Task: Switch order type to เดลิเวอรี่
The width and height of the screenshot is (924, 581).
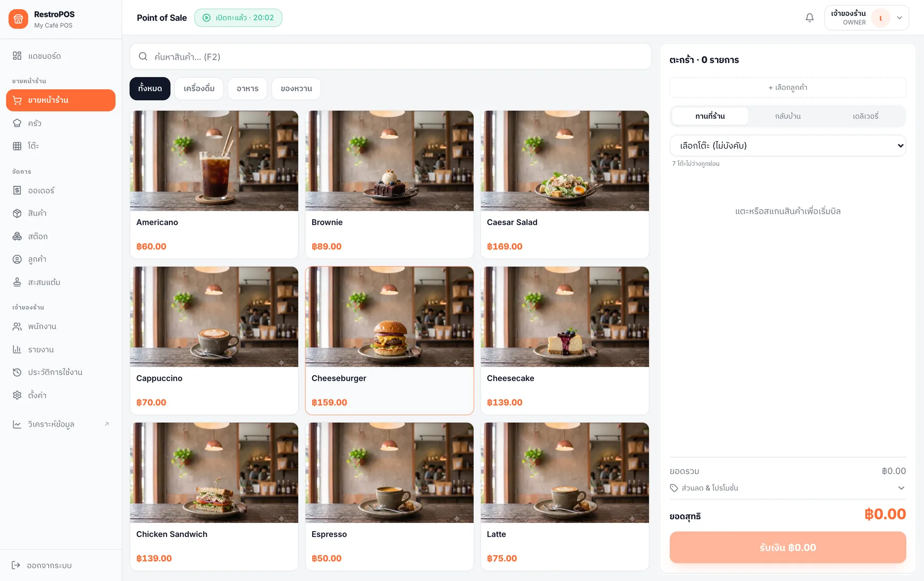Action: (x=865, y=116)
